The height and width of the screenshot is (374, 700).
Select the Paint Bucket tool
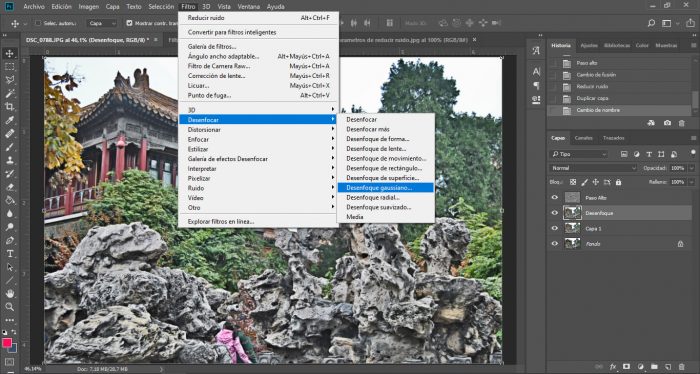point(9,200)
